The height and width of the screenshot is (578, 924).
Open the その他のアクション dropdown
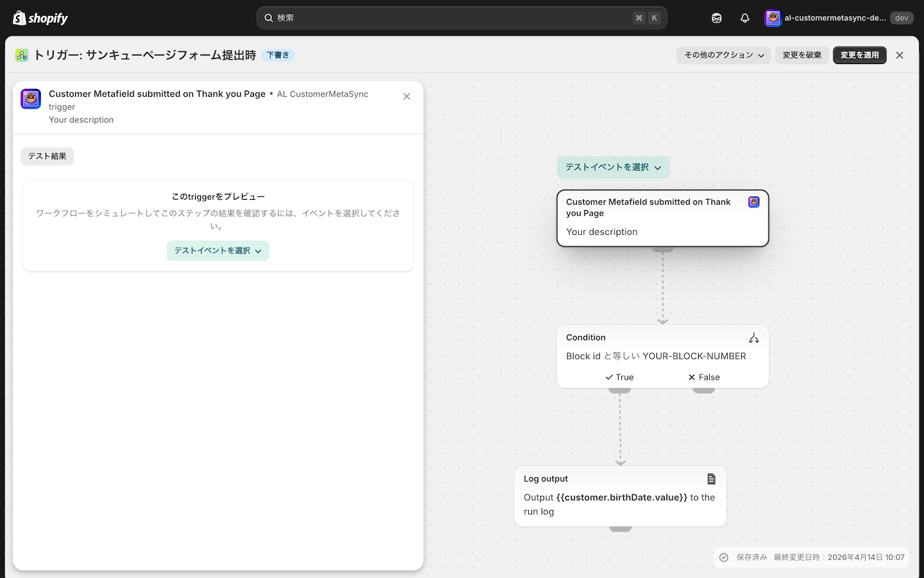[724, 55]
